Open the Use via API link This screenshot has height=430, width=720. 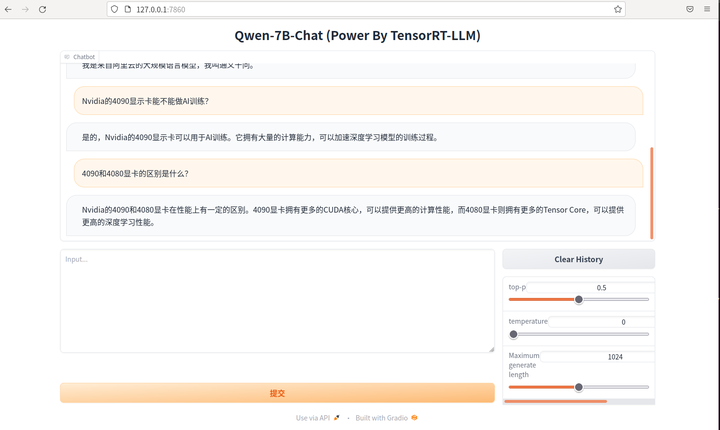point(317,418)
